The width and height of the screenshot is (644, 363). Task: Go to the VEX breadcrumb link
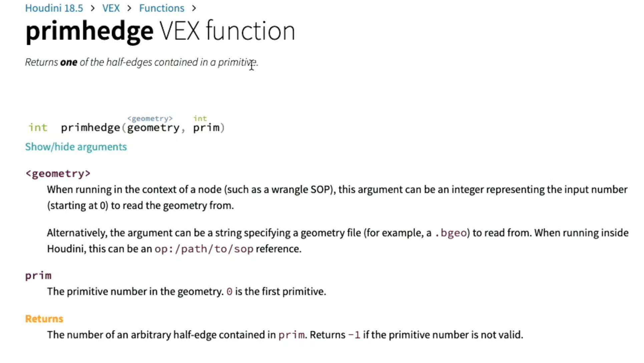click(x=111, y=8)
